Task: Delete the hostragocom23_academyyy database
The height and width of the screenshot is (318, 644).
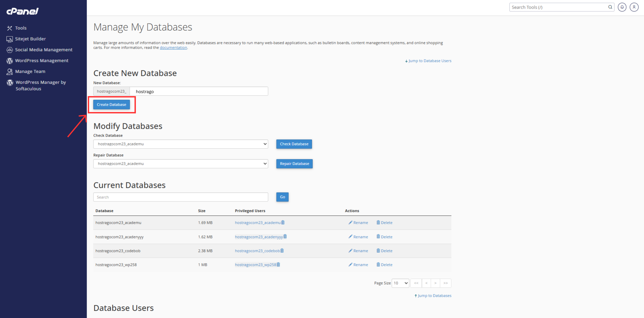Action: click(384, 237)
